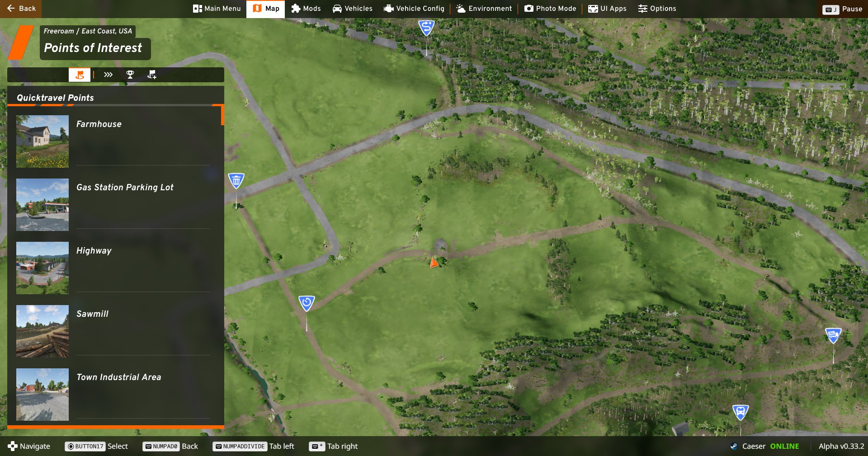
Task: Open the Vehicle Config tab
Action: pyautogui.click(x=414, y=9)
